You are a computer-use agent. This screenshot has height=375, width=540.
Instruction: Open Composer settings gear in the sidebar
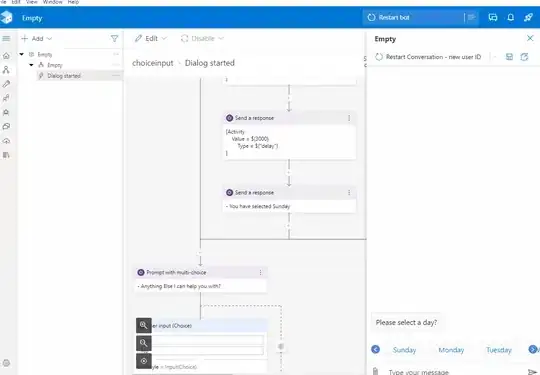click(6, 363)
